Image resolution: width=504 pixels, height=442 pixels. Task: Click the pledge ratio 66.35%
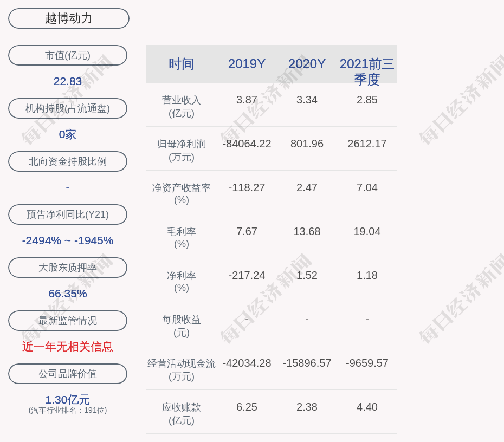68,293
